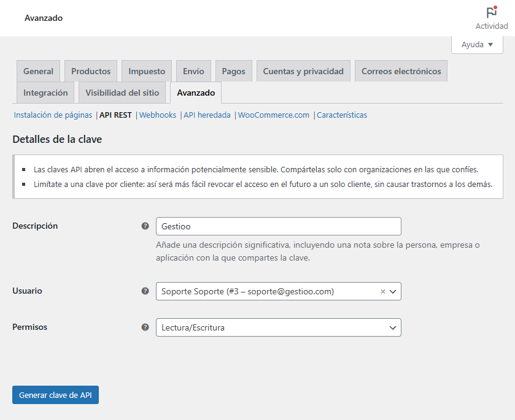Image resolution: width=515 pixels, height=420 pixels.
Task: Click the Descripción text field
Action: pyautogui.click(x=278, y=226)
